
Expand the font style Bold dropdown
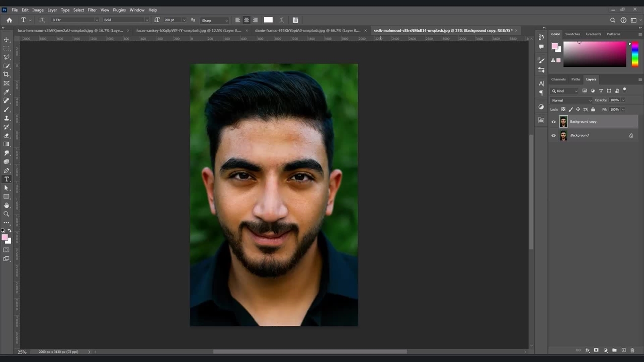[126, 20]
